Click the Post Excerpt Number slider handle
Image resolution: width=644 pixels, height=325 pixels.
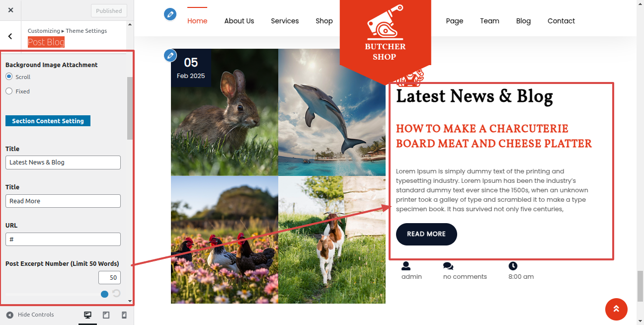(x=104, y=294)
